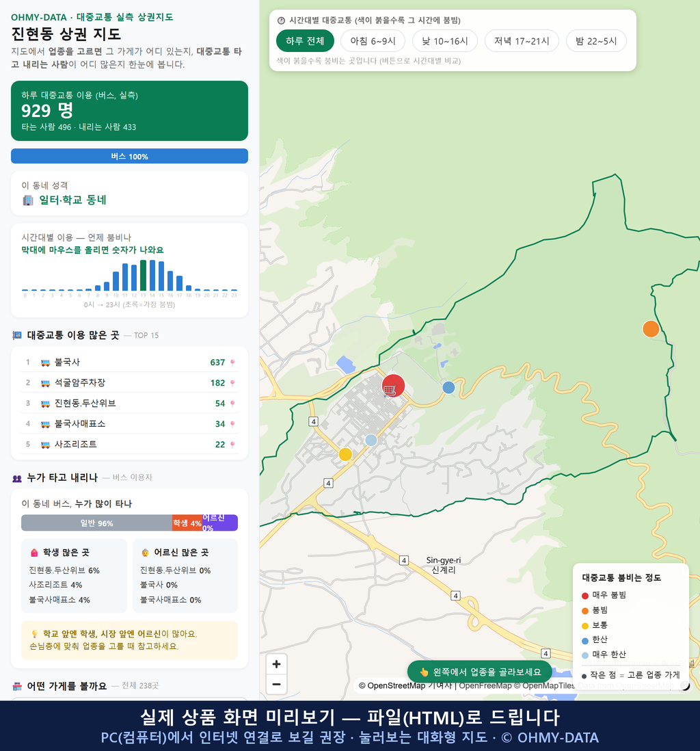Zoom out the map with minus button
700x751 pixels.
coord(276,684)
